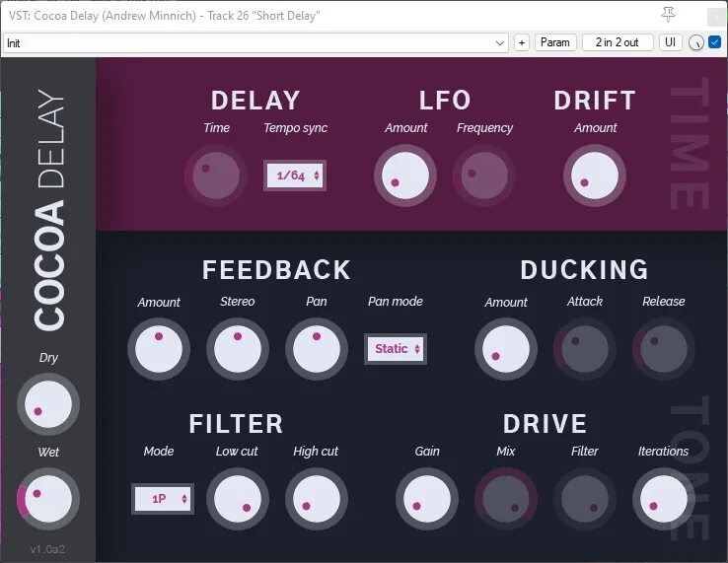Click the Dry level knob
The width and height of the screenshot is (728, 563).
tap(48, 404)
